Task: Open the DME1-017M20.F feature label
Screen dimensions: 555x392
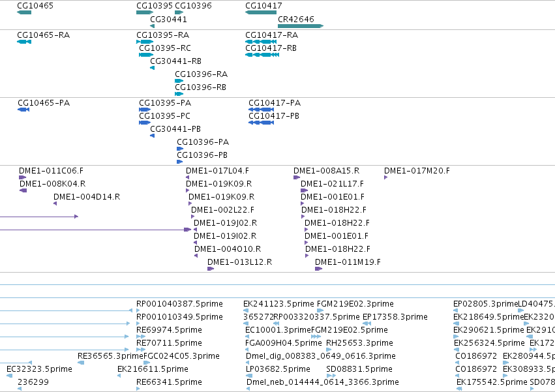Action: (417, 171)
